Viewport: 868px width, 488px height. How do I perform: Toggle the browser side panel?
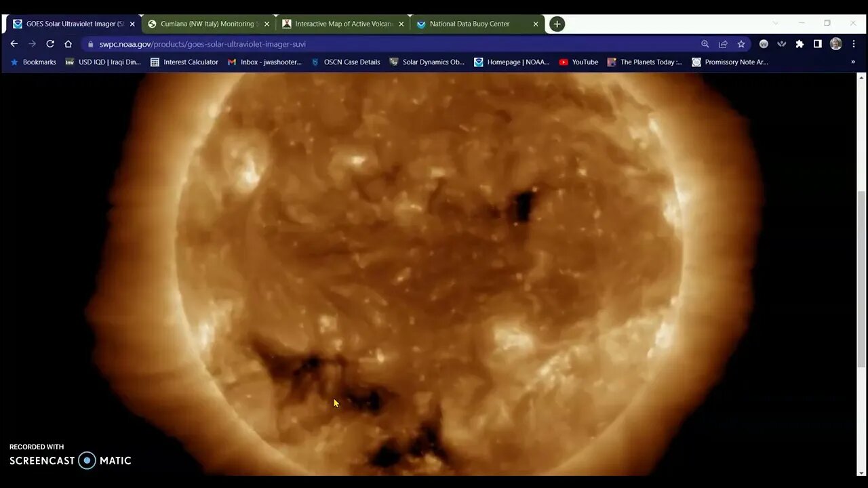(818, 44)
